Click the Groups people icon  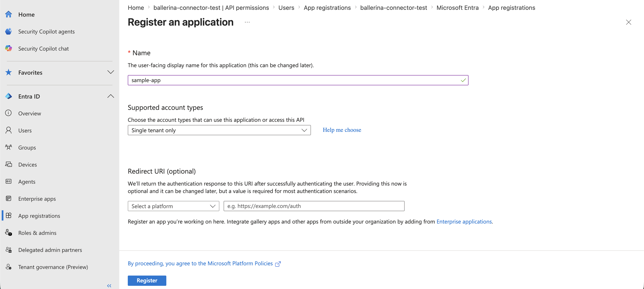coord(9,147)
